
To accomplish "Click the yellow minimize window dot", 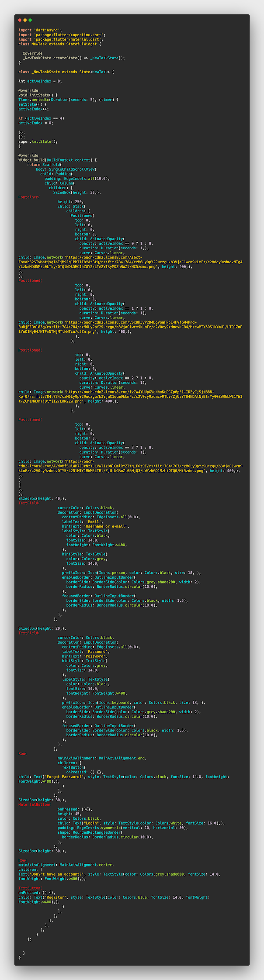I will pyautogui.click(x=25, y=20).
